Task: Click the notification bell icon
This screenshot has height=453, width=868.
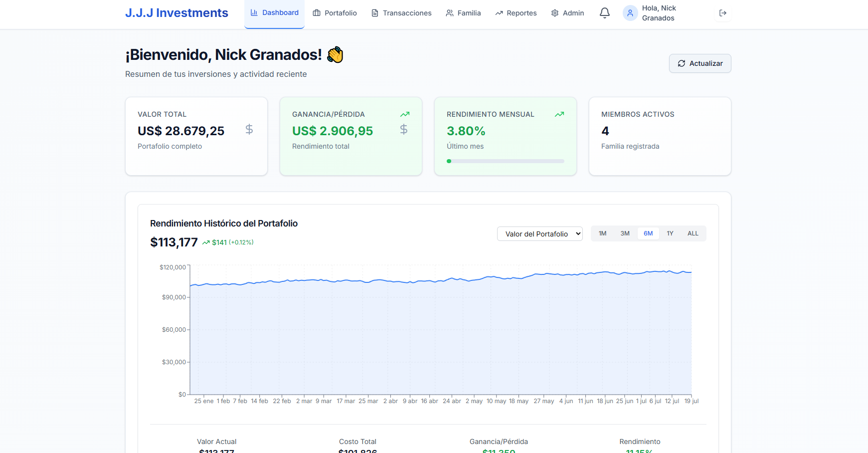Action: coord(604,13)
